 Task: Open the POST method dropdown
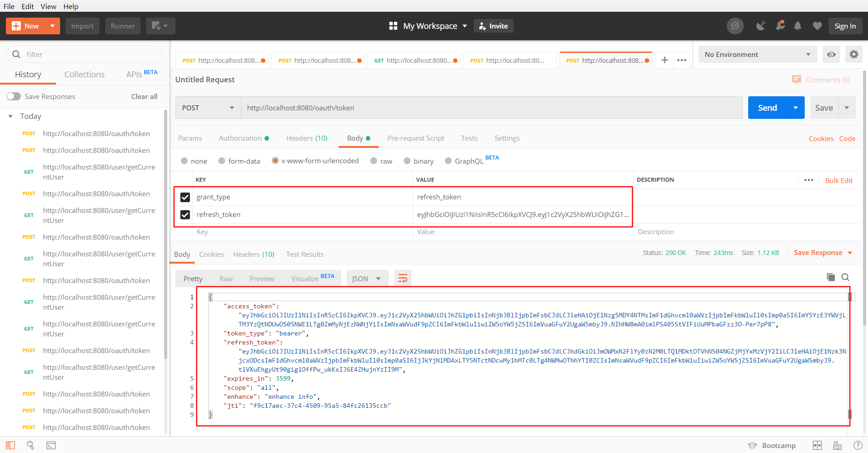pyautogui.click(x=208, y=108)
